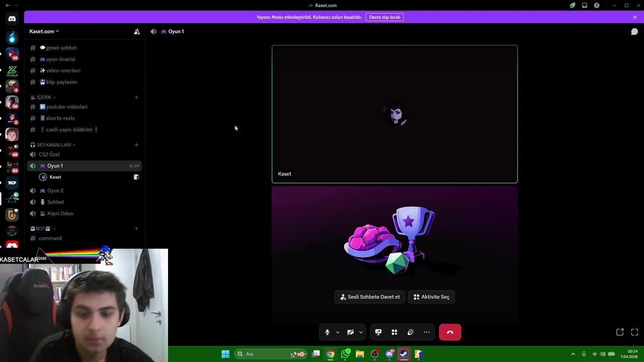Join CS2 Özel voice channel
Screen dimensions: 644x362
pyautogui.click(x=84, y=154)
